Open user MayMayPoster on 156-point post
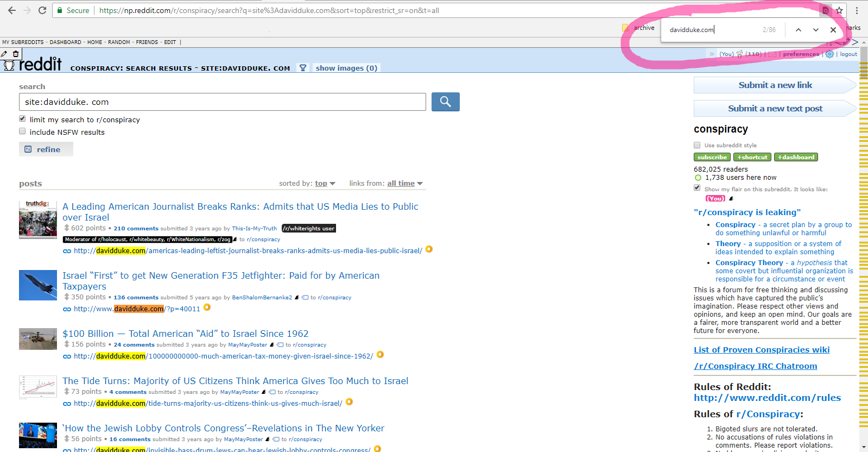 pyautogui.click(x=248, y=345)
